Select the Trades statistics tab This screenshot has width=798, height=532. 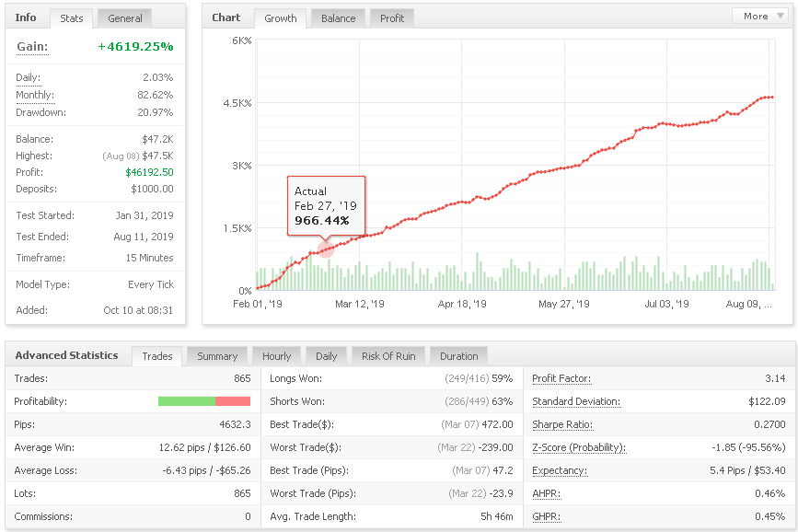coord(157,356)
